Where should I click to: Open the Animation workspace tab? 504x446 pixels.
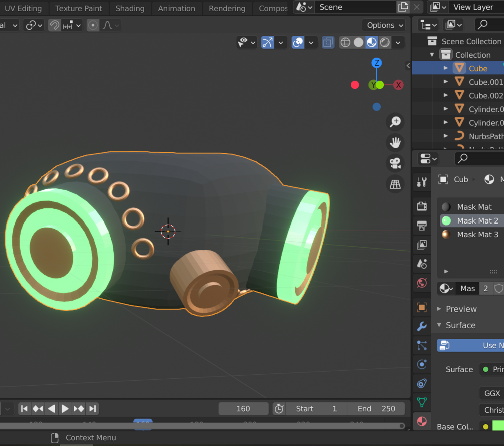point(177,8)
